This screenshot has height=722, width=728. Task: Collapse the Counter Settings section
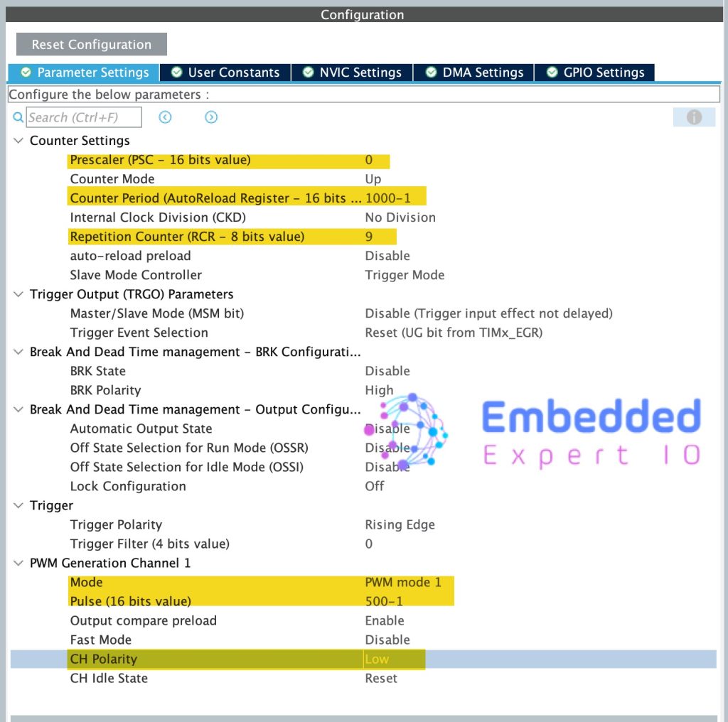(18, 141)
